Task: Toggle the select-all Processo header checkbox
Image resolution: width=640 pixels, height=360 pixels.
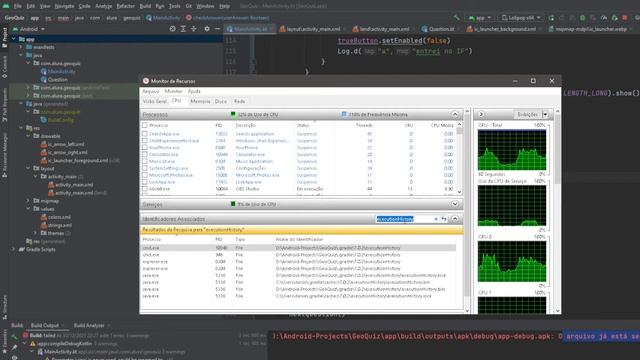Action: click(144, 125)
